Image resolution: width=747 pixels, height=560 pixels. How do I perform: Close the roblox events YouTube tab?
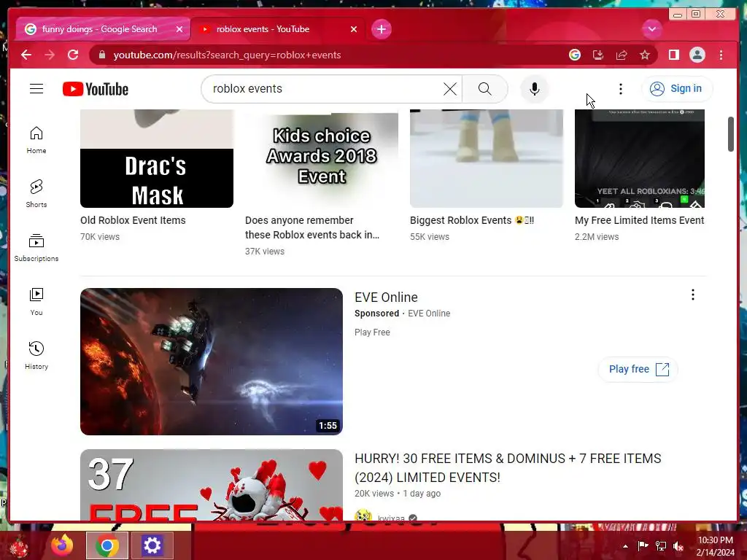point(354,29)
